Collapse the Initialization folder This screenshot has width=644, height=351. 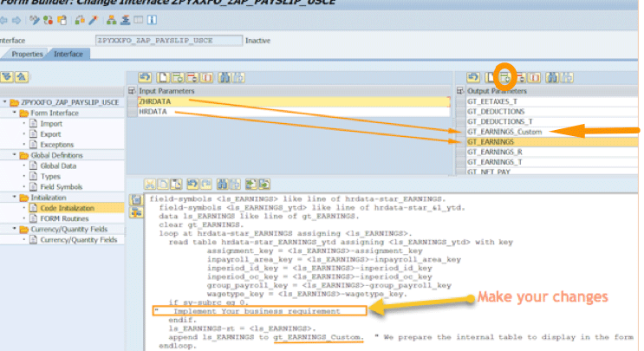(15, 197)
